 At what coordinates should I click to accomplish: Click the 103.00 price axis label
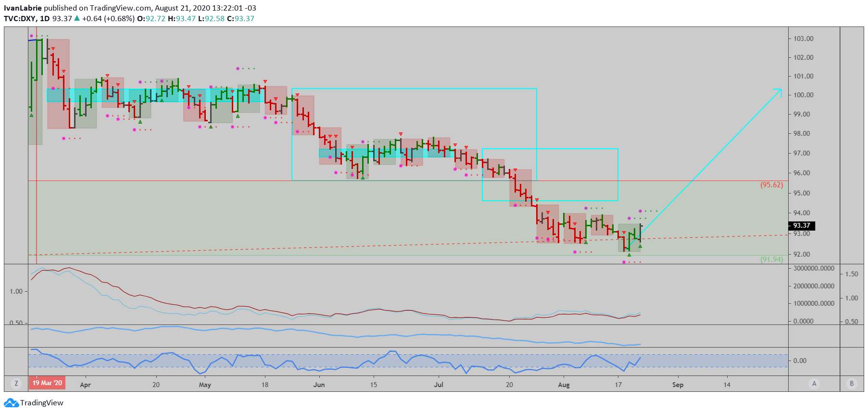coord(803,39)
